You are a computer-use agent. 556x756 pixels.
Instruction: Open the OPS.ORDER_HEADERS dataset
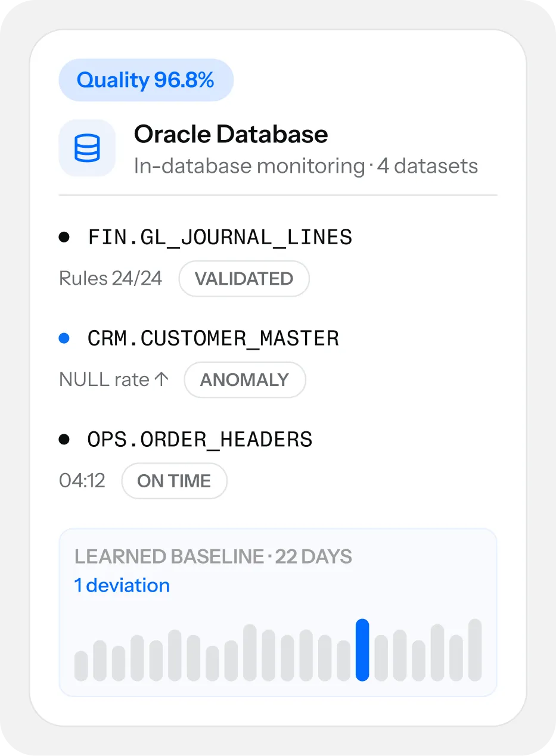200,440
